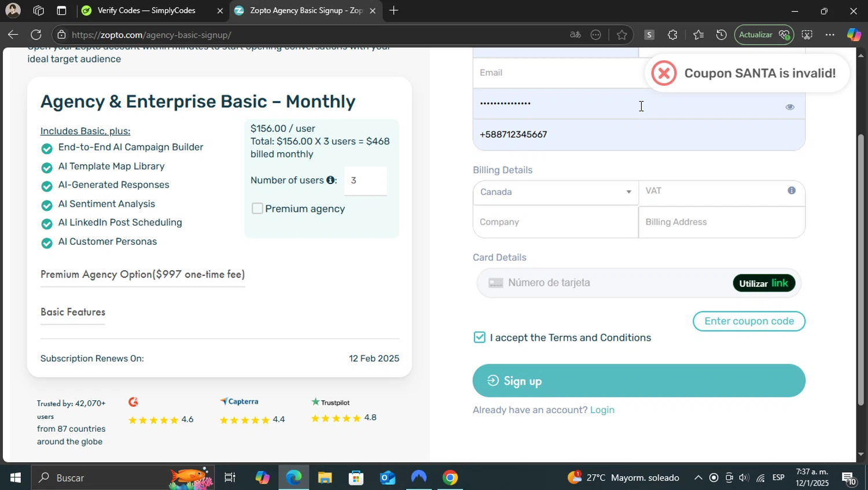
Task: Open Copilot sidebar icon
Action: pyautogui.click(x=854, y=35)
